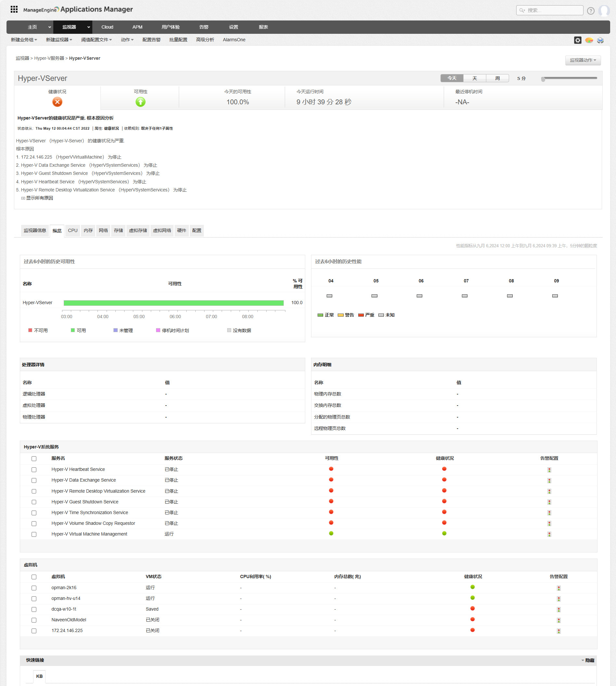616x686 pixels.
Task: Click the 09 hour performance marker box
Action: 555,296
